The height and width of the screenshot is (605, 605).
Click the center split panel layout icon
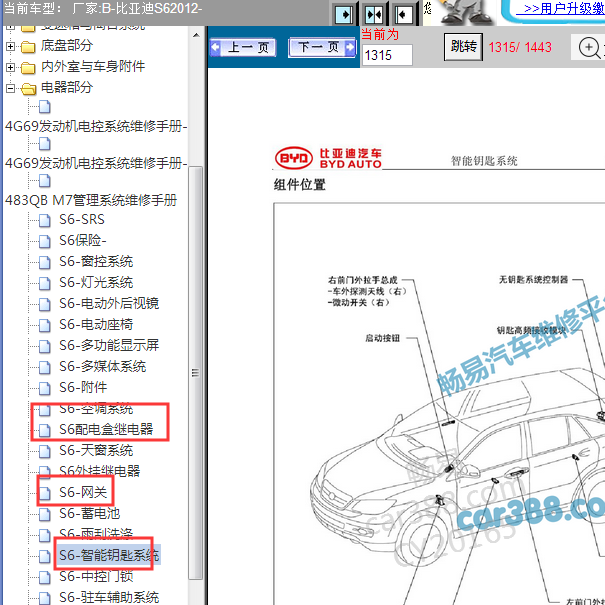click(374, 15)
